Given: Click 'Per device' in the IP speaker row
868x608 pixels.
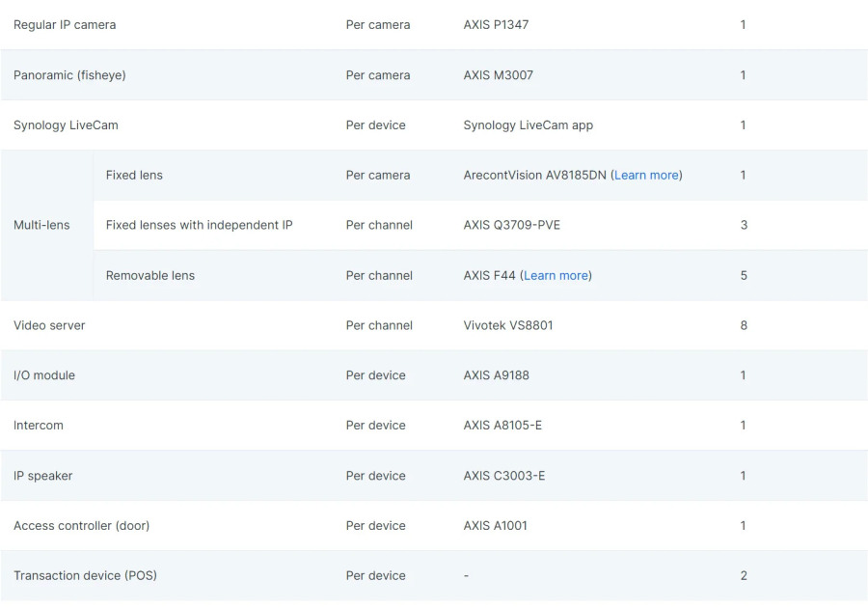Looking at the screenshot, I should click(x=376, y=476).
